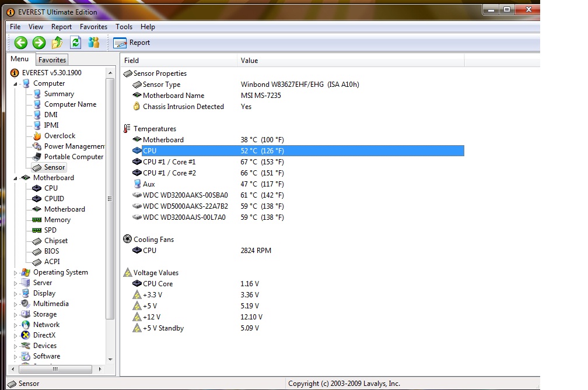The image size is (588, 390).
Task: Click the Software icon in the tree
Action: point(26,356)
